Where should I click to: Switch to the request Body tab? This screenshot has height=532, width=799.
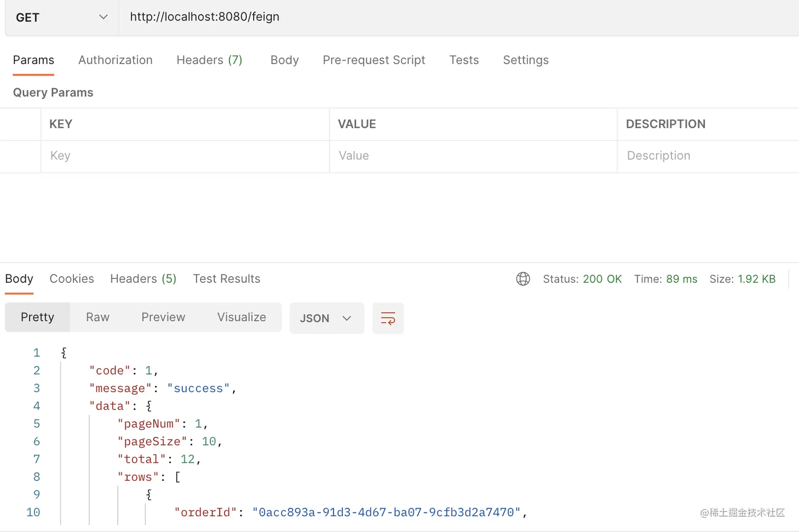[x=284, y=60]
